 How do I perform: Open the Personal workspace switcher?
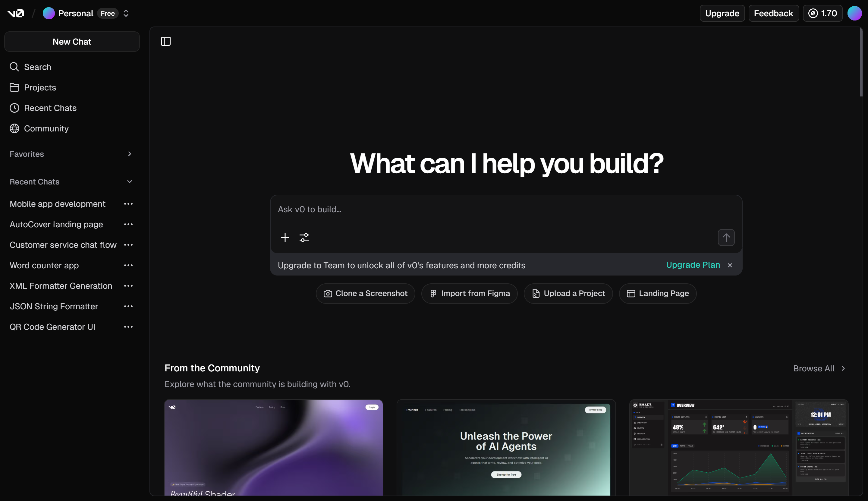pos(126,14)
